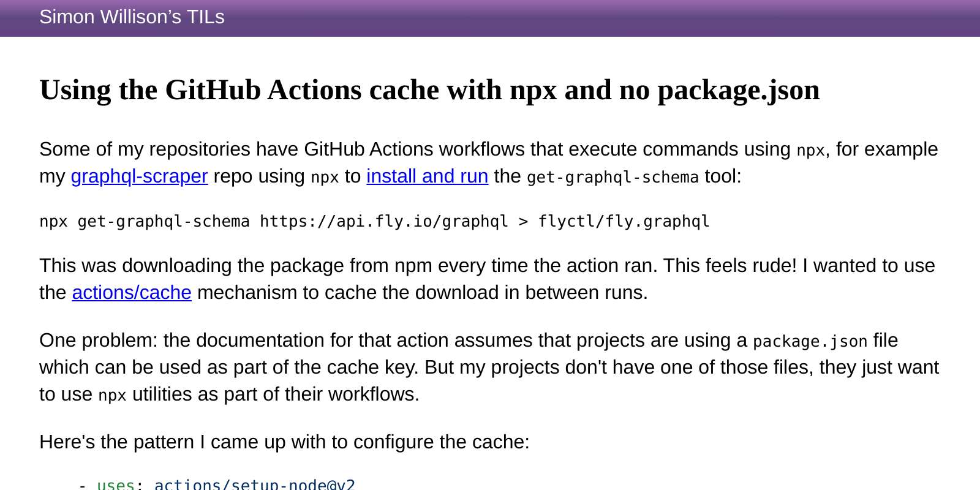Click the sentence introducing the cache pattern
This screenshot has width=980, height=490.
point(284,442)
